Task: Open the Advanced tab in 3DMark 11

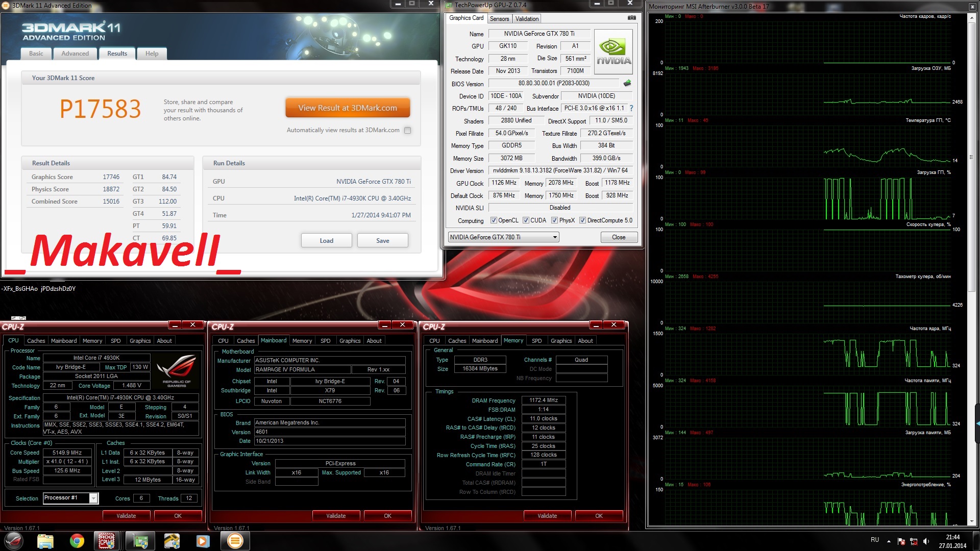Action: pyautogui.click(x=75, y=54)
